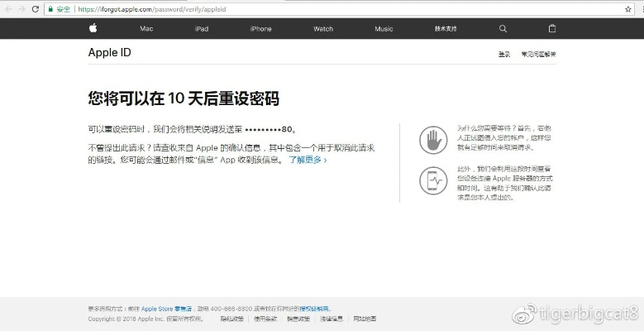The height and width of the screenshot is (331, 644).
Task: Open the 销售政策 footer link
Action: [x=298, y=319]
